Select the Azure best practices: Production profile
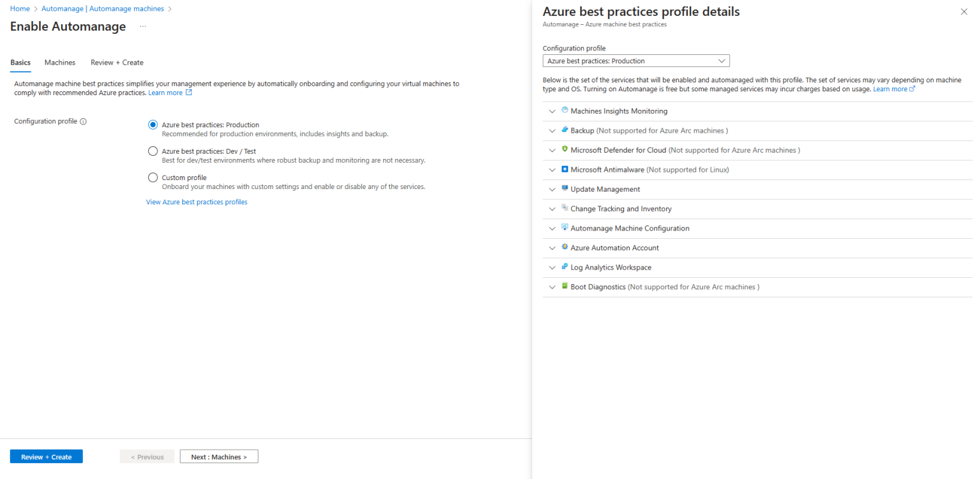 [x=152, y=124]
